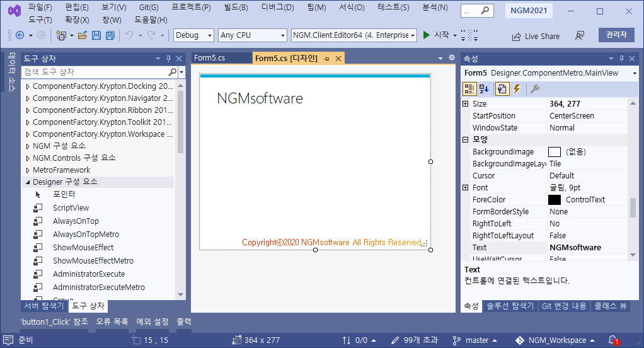Open the 디버그(D) menu
Screen dimensions: 644x348
click(278, 8)
